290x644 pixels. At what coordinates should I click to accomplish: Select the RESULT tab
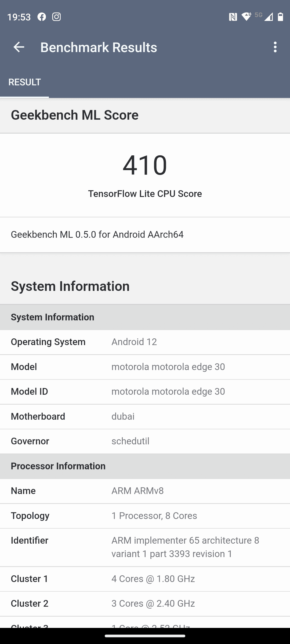tap(24, 82)
